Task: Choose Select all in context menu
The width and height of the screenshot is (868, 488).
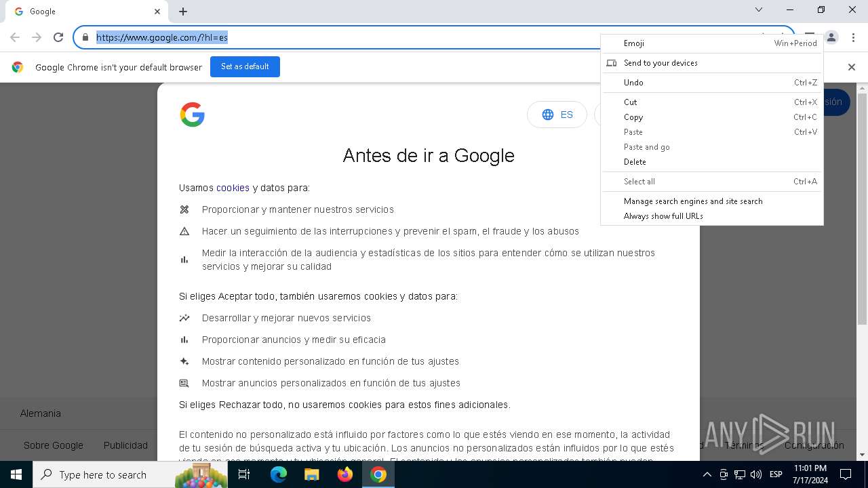Action: [712, 182]
